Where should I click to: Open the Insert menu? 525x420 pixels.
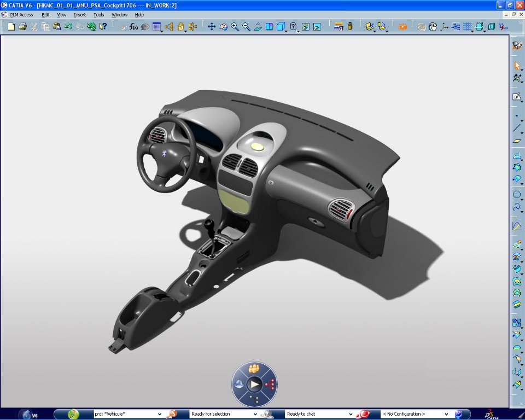coord(80,14)
